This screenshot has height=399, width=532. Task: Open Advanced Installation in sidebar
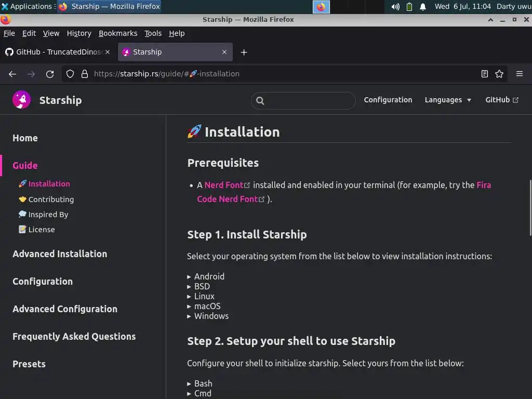60,254
